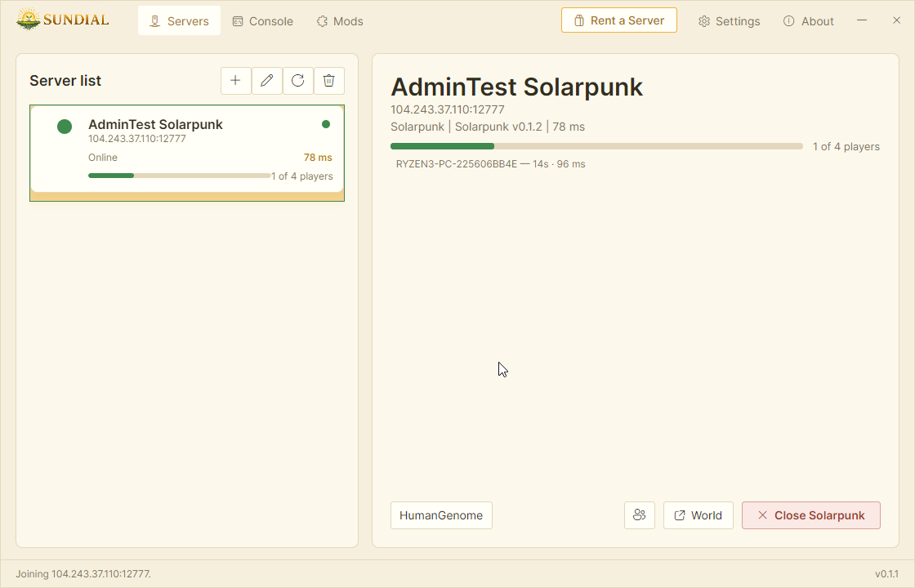Viewport: 915px width, 588px height.
Task: Click the Joining status bar message
Action: tap(83, 574)
